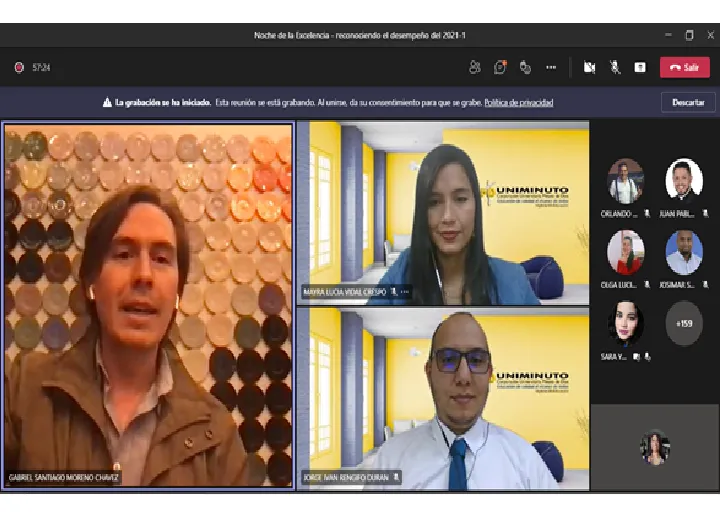The width and height of the screenshot is (720, 528).
Task: Click the recording indicator red dot
Action: (x=19, y=67)
